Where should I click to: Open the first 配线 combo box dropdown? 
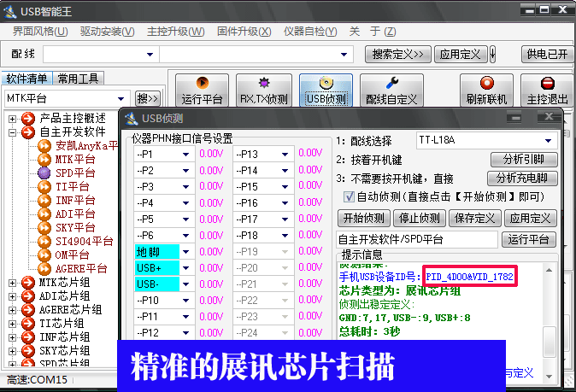150,55
